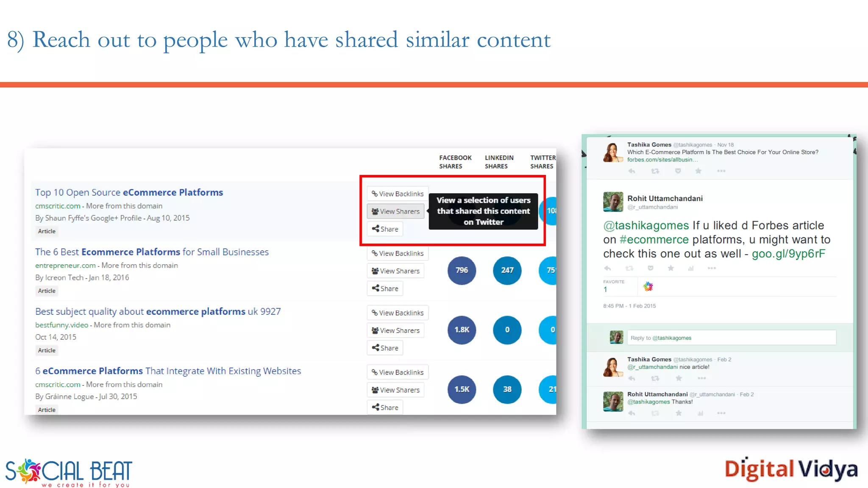View Sharers for Top 10 Open Source article

tap(395, 211)
